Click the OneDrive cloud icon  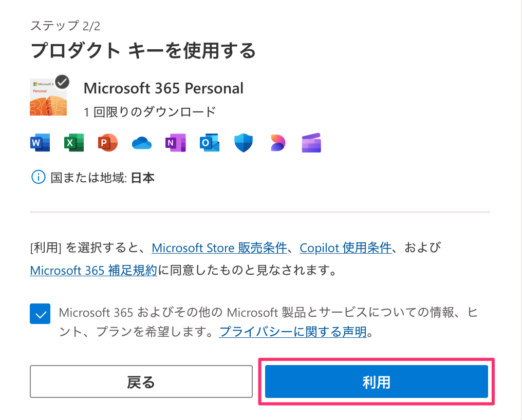click(142, 143)
